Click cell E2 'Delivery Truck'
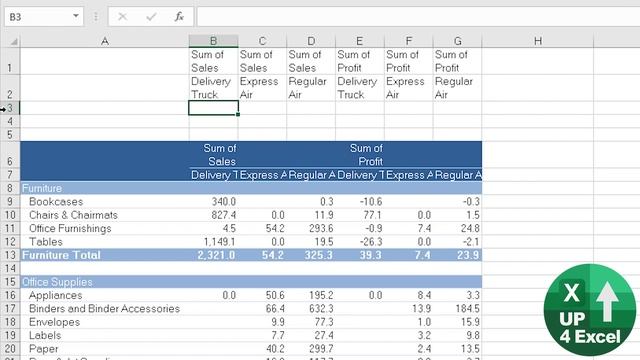The height and width of the screenshot is (360, 640). coord(360,88)
